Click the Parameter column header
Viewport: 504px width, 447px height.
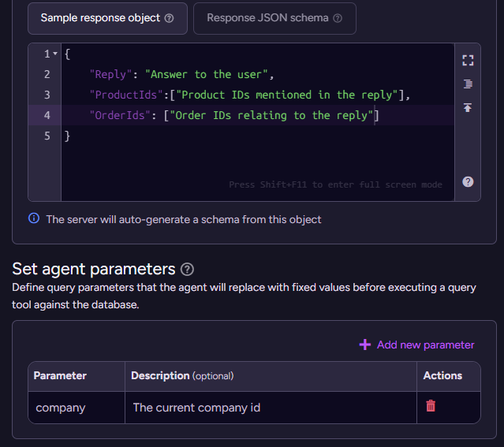(60, 375)
